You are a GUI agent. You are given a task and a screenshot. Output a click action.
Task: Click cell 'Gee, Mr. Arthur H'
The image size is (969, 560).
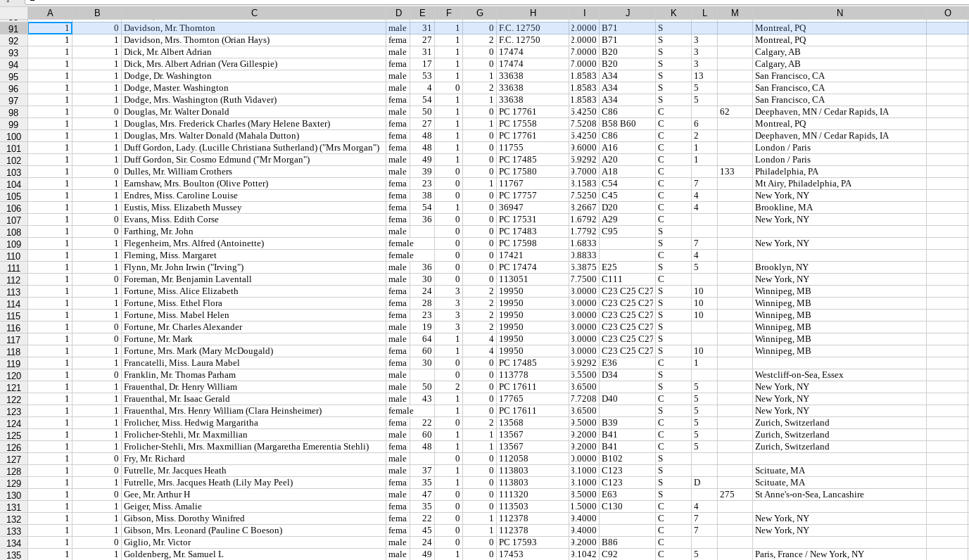click(x=254, y=495)
